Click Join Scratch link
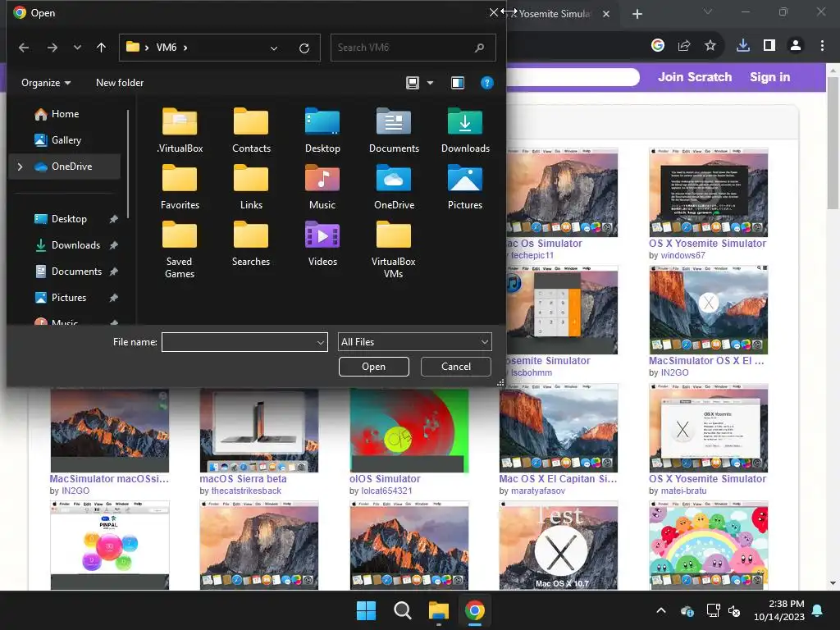The image size is (840, 630). (695, 77)
